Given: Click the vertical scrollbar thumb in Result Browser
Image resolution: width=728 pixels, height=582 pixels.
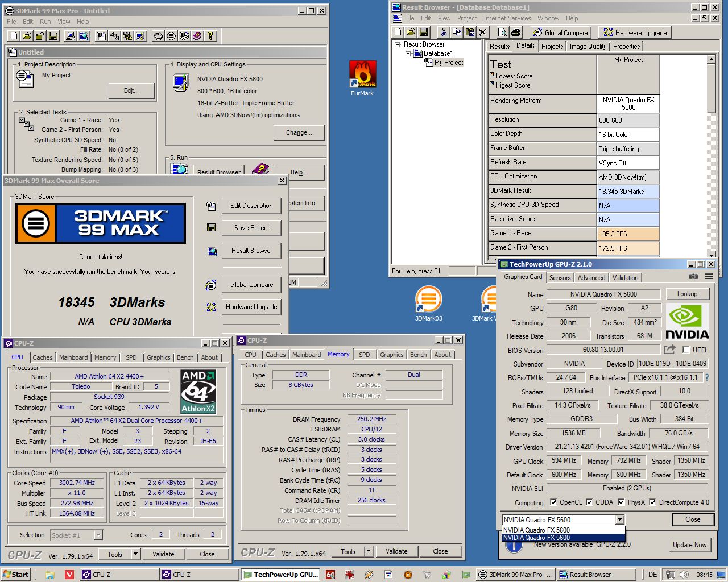Looking at the screenshot, I should (x=712, y=89).
